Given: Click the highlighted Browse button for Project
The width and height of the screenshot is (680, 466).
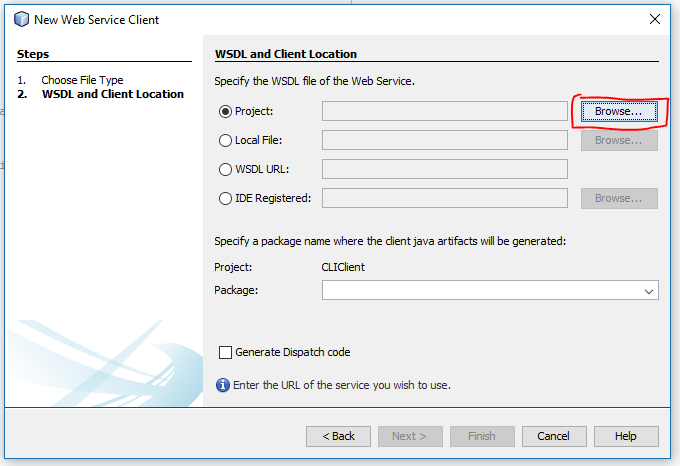Looking at the screenshot, I should pyautogui.click(x=619, y=111).
